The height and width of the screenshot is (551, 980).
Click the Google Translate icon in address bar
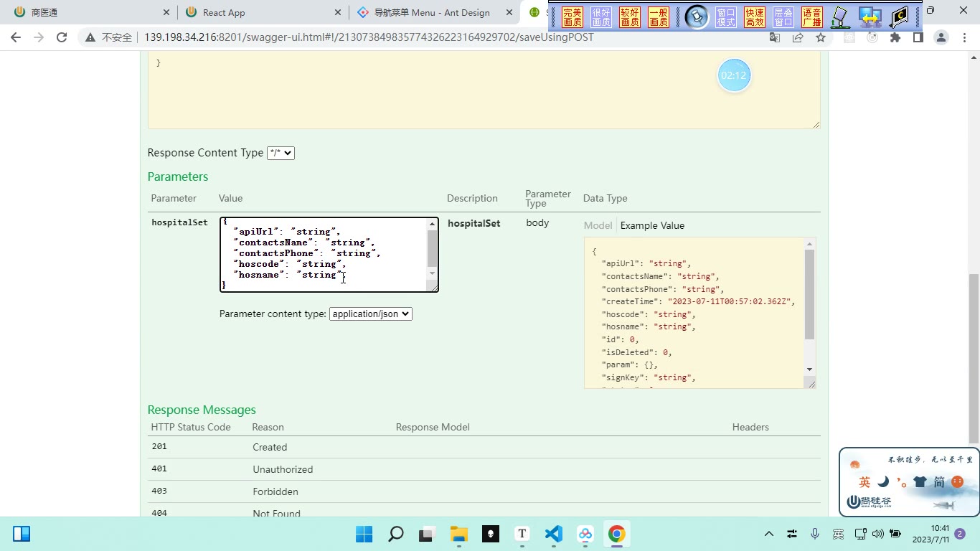point(775,37)
